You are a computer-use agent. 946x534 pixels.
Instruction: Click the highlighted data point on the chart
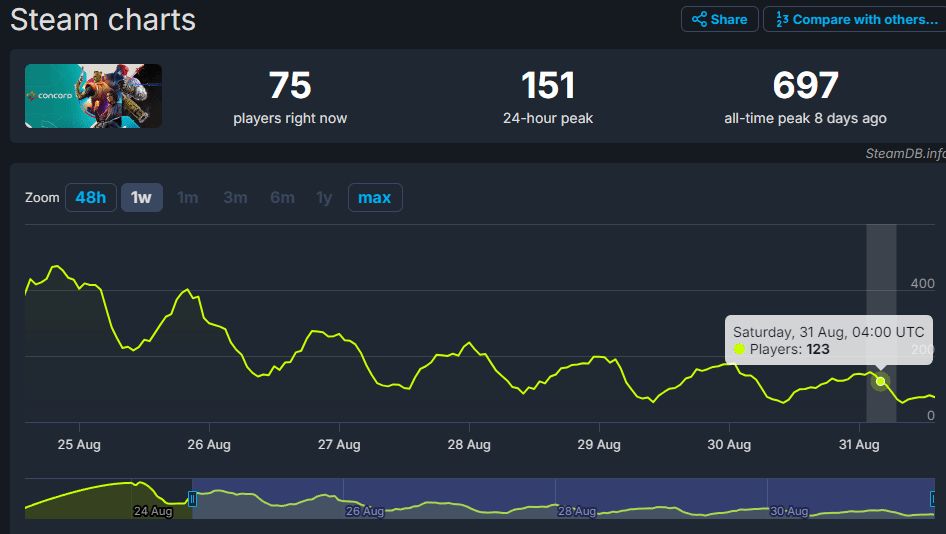(880, 381)
